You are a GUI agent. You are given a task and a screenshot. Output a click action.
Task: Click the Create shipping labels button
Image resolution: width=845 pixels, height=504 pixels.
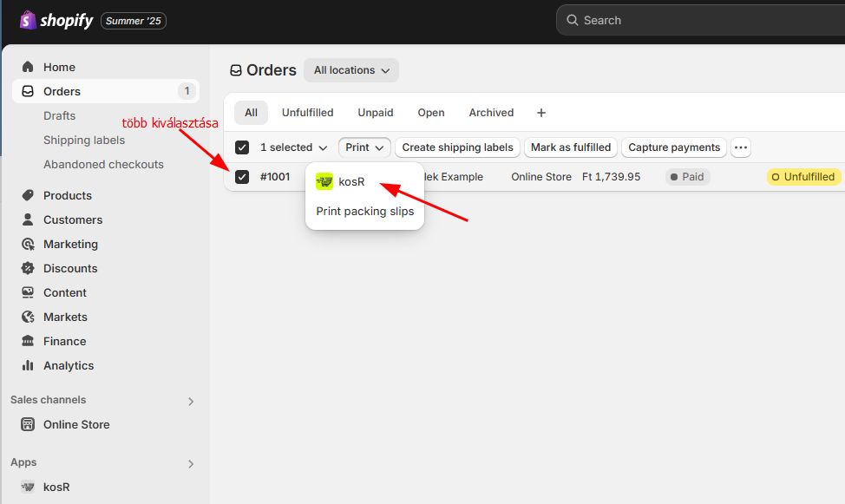[457, 147]
